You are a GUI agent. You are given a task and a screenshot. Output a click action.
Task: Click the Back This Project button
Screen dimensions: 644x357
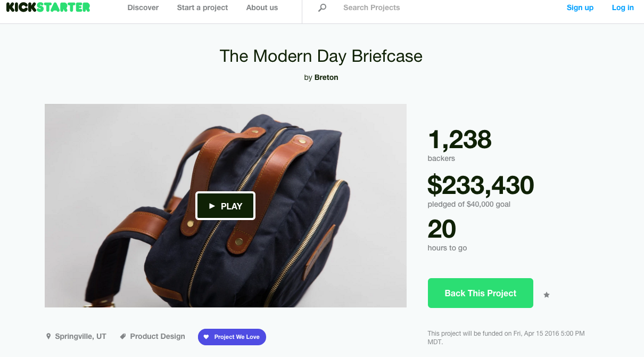[x=481, y=293]
